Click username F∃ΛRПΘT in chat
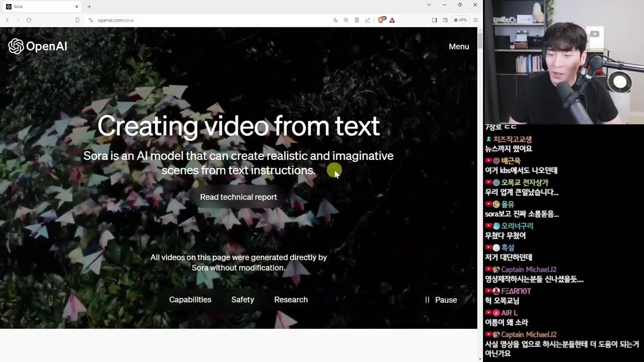Image resolution: width=644 pixels, height=362 pixels. tap(516, 291)
